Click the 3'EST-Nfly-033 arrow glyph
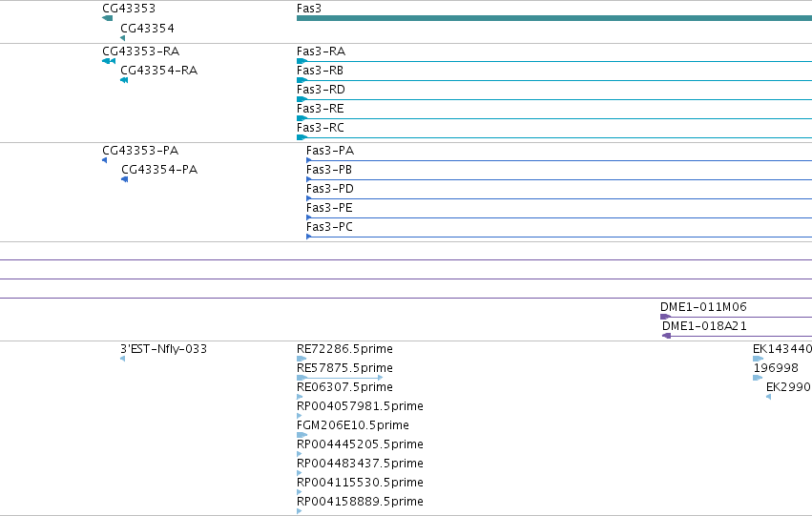Image resolution: width=812 pixels, height=516 pixels. tap(123, 359)
